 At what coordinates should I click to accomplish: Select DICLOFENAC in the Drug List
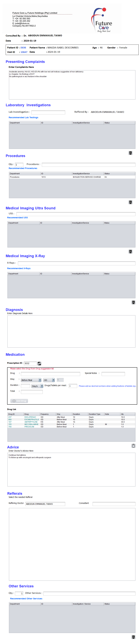[x=30, y=417]
